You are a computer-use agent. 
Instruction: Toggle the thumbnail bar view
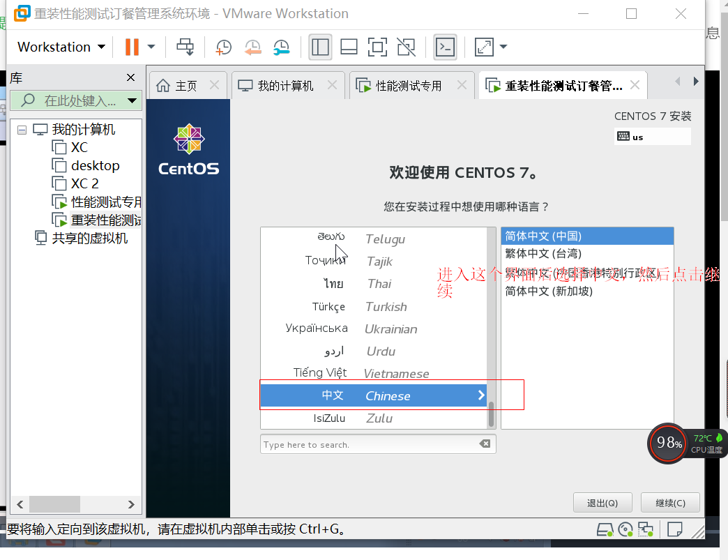pyautogui.click(x=349, y=47)
